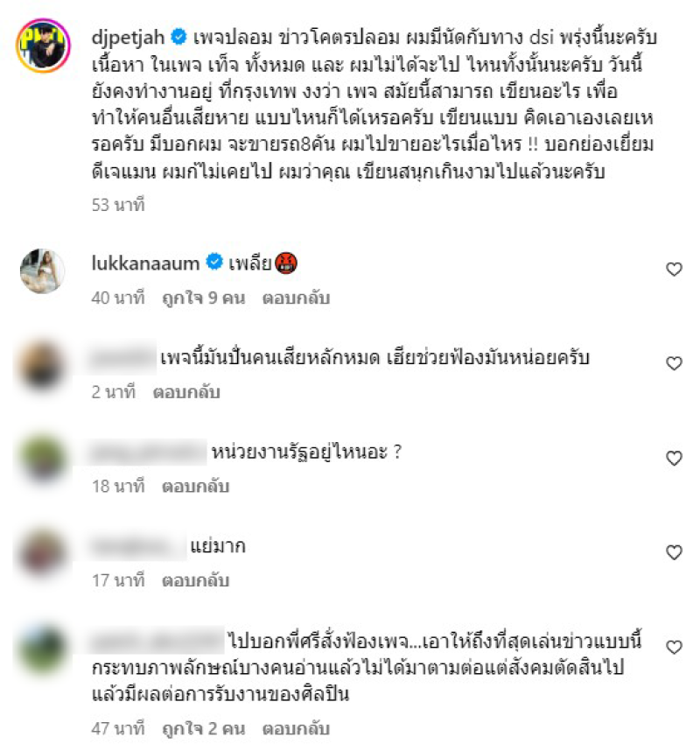The width and height of the screenshot is (700, 751).
Task: Like the long comment starting ไปบอกพี่ศรี
Action: tap(674, 647)
